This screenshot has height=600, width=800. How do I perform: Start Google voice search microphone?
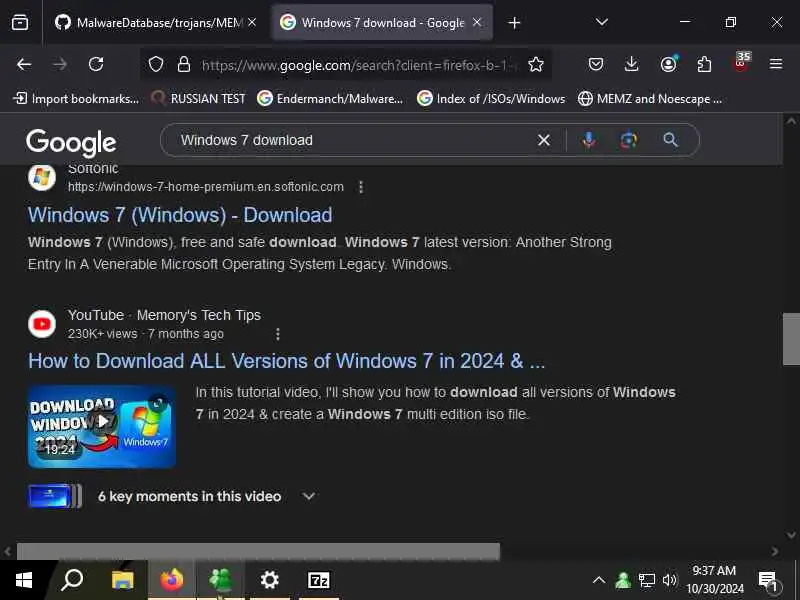coord(589,140)
